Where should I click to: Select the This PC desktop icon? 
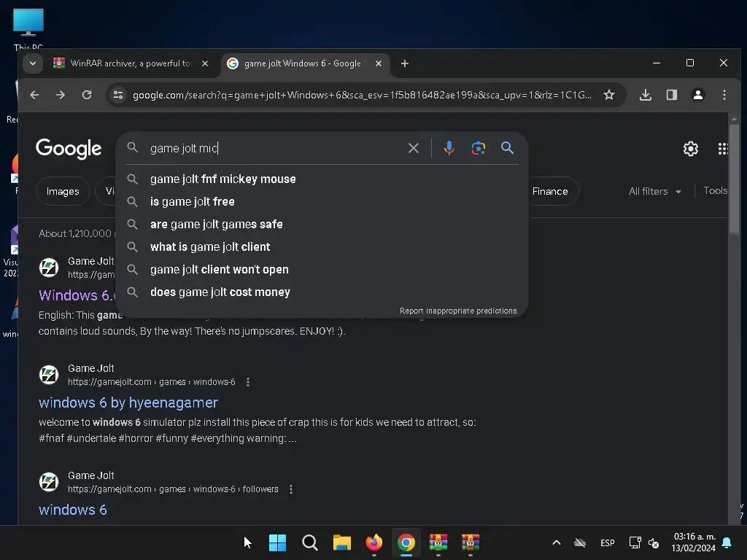point(28,29)
